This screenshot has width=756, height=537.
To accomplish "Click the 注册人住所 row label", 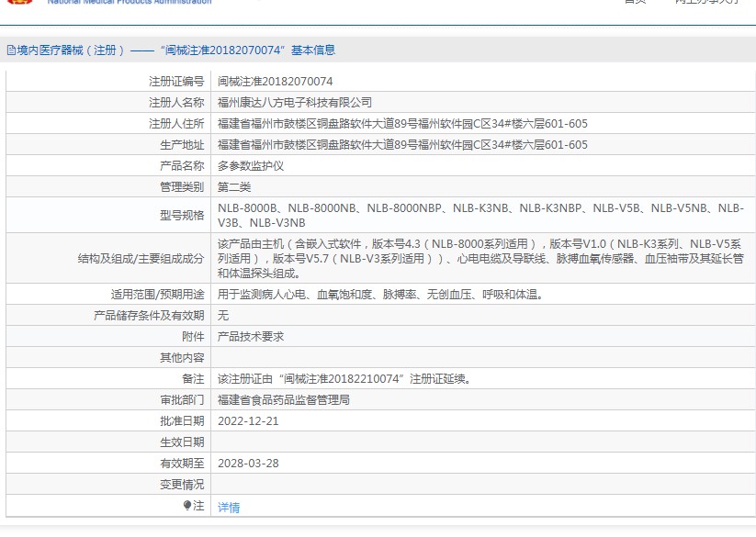I will click(176, 124).
